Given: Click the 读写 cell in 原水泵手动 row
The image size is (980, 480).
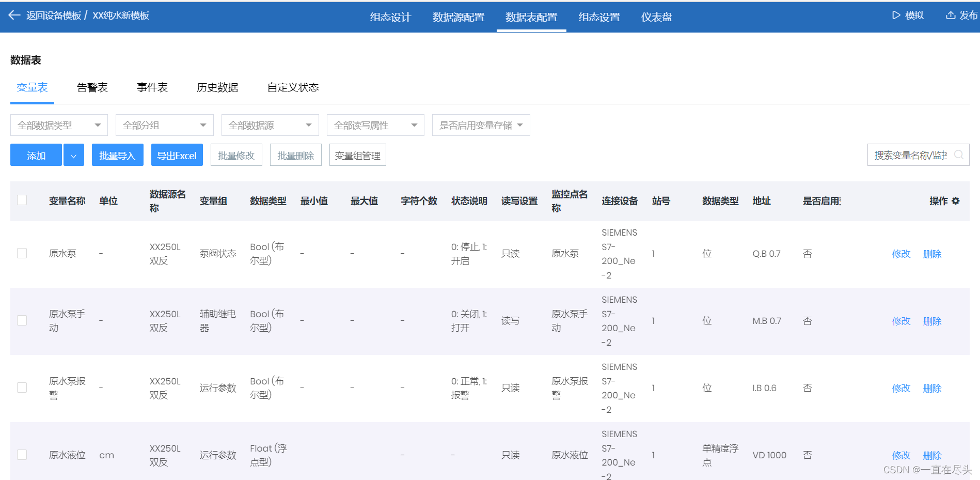Looking at the screenshot, I should coord(510,321).
